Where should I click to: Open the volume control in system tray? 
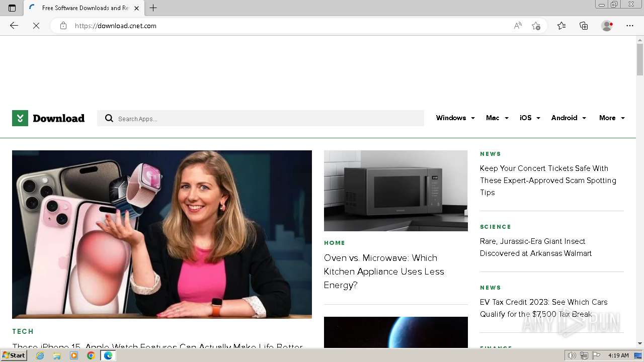[572, 355]
